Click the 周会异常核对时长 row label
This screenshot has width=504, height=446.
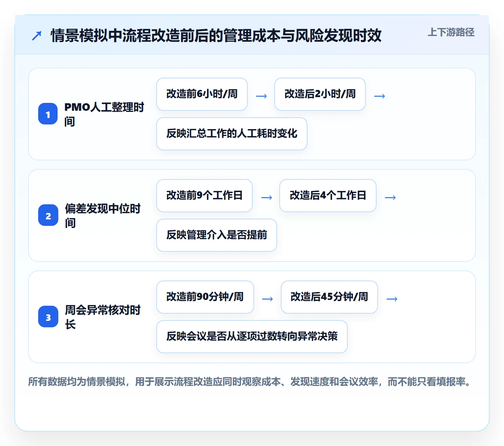(103, 317)
